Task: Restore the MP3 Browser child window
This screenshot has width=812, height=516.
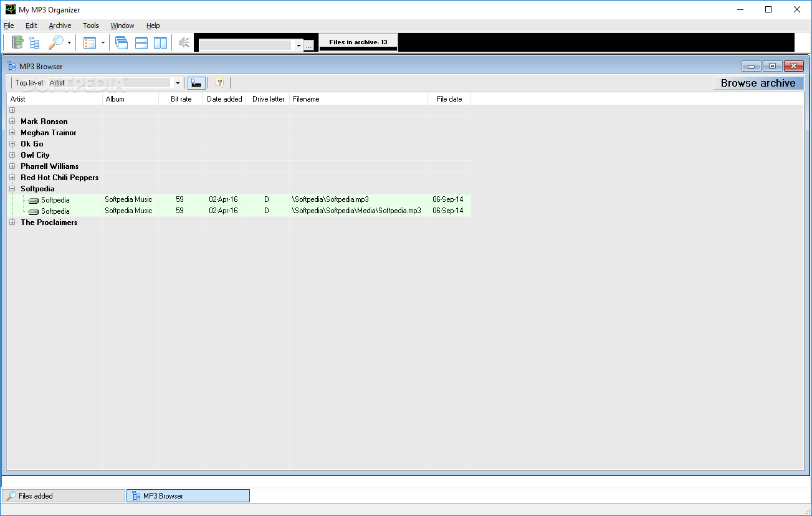Action: 773,66
